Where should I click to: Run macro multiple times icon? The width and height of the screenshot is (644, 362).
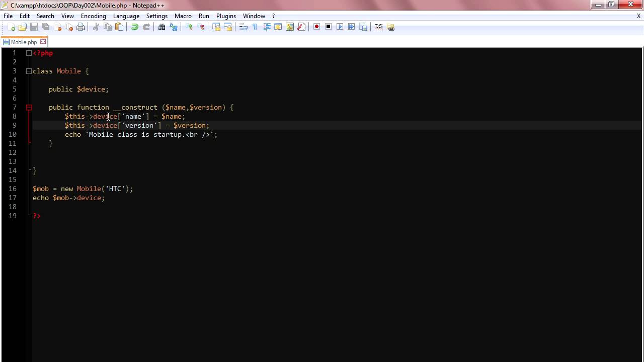352,27
